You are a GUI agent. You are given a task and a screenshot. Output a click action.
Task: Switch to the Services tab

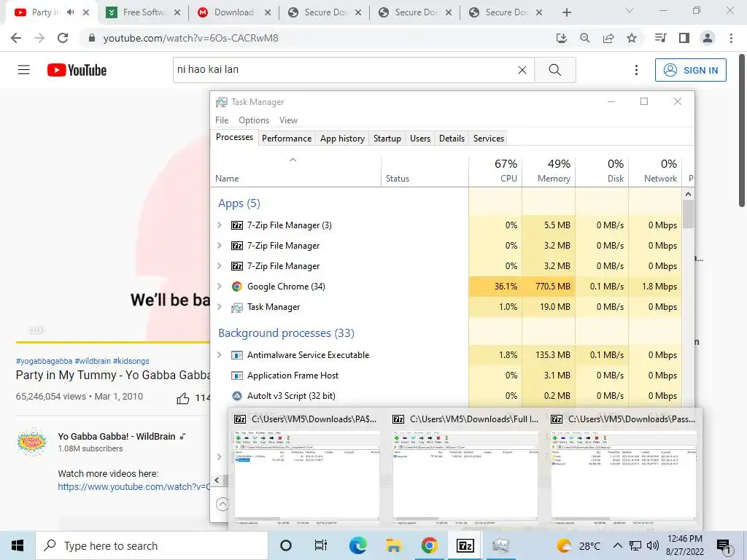pyautogui.click(x=488, y=139)
